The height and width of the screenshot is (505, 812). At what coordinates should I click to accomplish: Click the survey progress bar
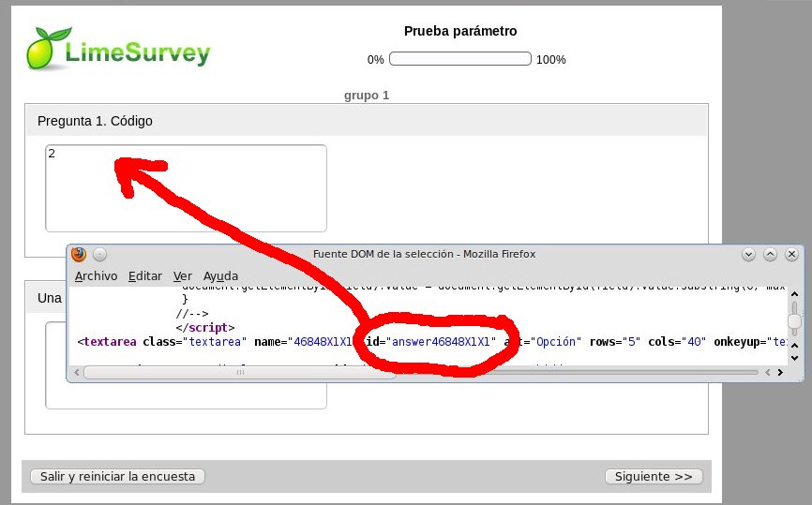pyautogui.click(x=459, y=58)
